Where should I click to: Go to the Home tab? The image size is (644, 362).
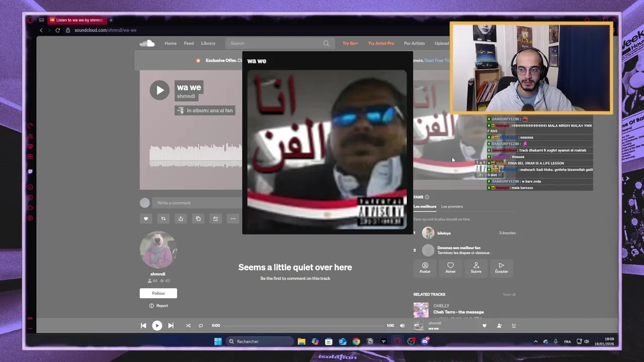[x=171, y=43]
